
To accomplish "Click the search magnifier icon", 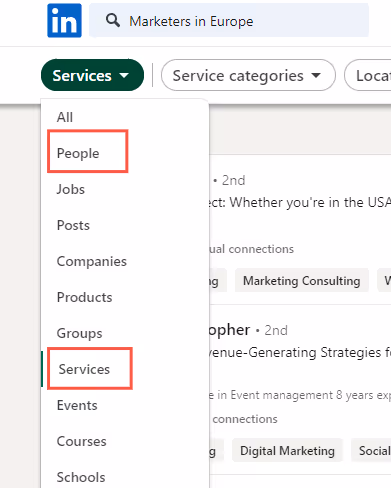I will pos(113,21).
